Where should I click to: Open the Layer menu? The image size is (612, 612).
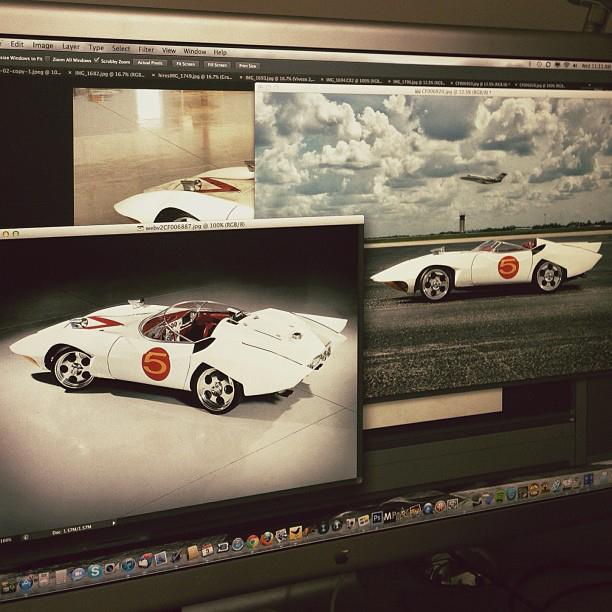(71, 46)
